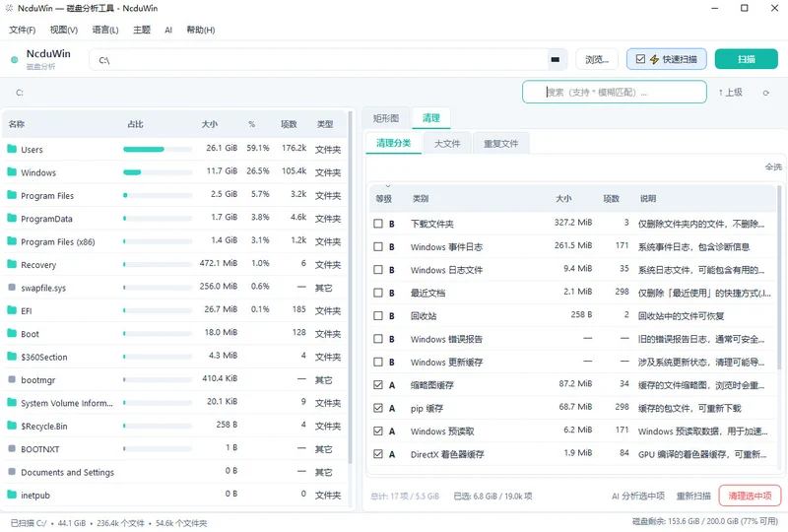Click the Program Files folder icon
788x532 pixels.
pyautogui.click(x=12, y=195)
